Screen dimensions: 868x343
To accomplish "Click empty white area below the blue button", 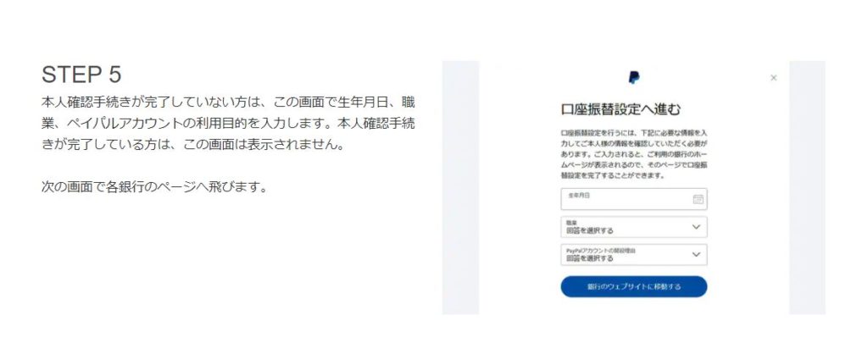I will 634,307.
